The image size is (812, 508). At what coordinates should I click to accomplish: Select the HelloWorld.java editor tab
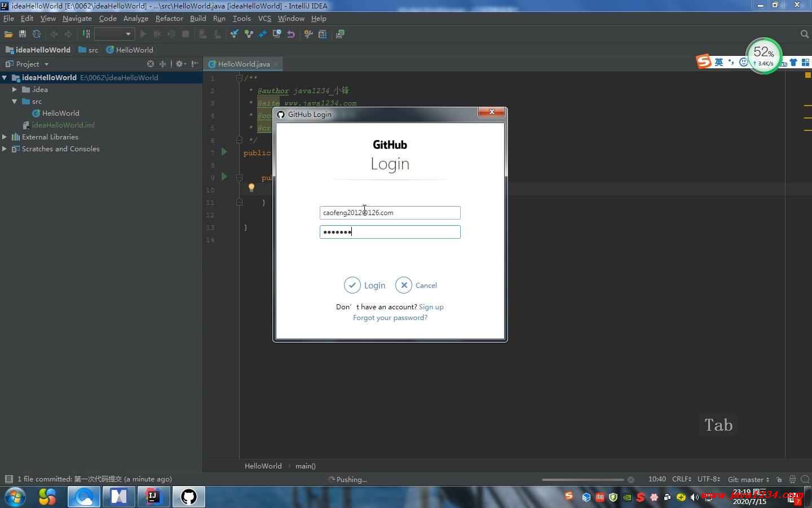(x=244, y=64)
